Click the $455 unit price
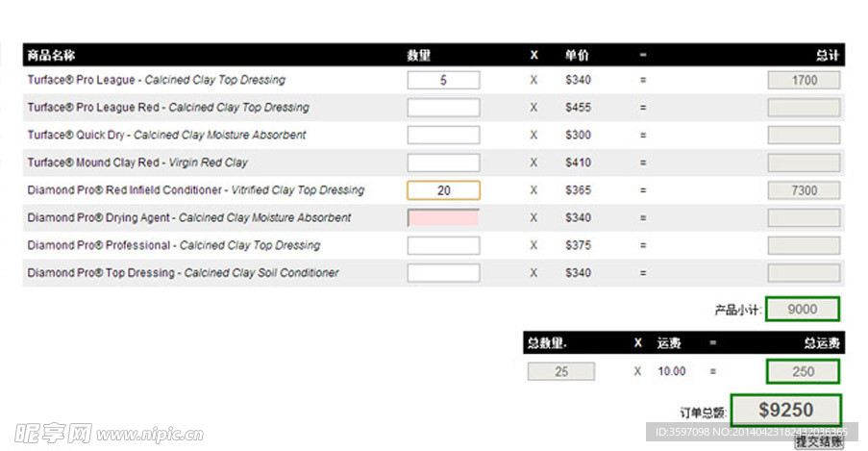 [x=578, y=108]
